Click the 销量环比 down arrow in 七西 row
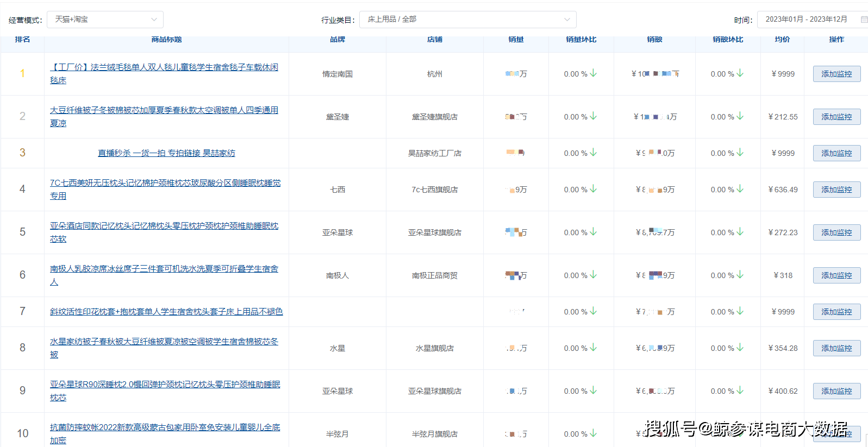Screen dimensions: 868x447 point(594,189)
